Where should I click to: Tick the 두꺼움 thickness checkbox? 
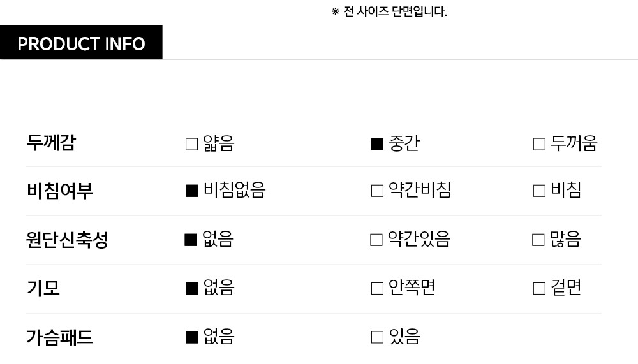click(x=539, y=144)
